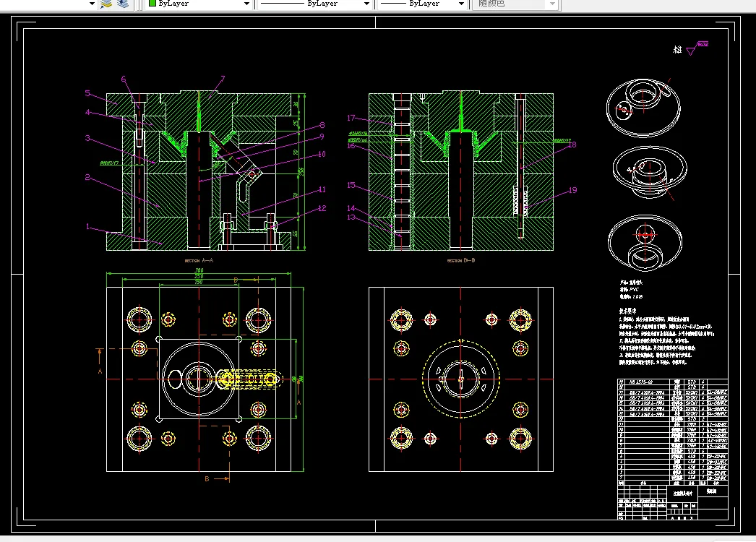Click the left section cut marker A on the plan view
This screenshot has height=542, width=756.
(x=100, y=371)
